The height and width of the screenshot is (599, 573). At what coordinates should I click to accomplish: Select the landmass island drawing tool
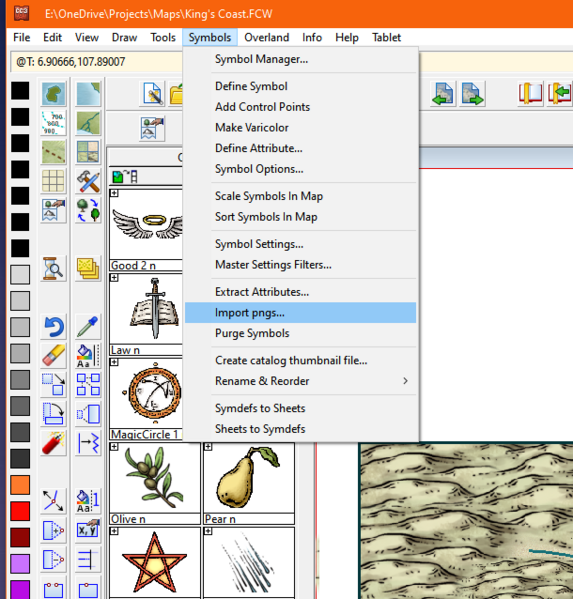[x=53, y=94]
